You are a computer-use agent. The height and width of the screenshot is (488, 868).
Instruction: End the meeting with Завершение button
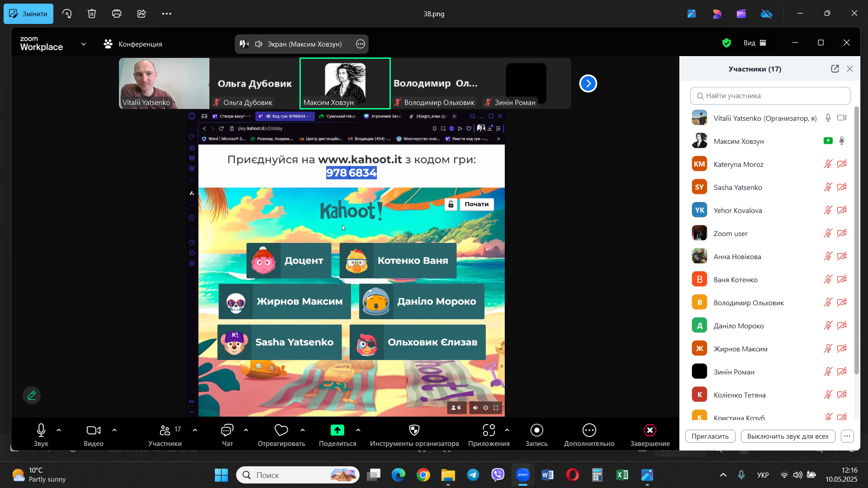pyautogui.click(x=650, y=435)
